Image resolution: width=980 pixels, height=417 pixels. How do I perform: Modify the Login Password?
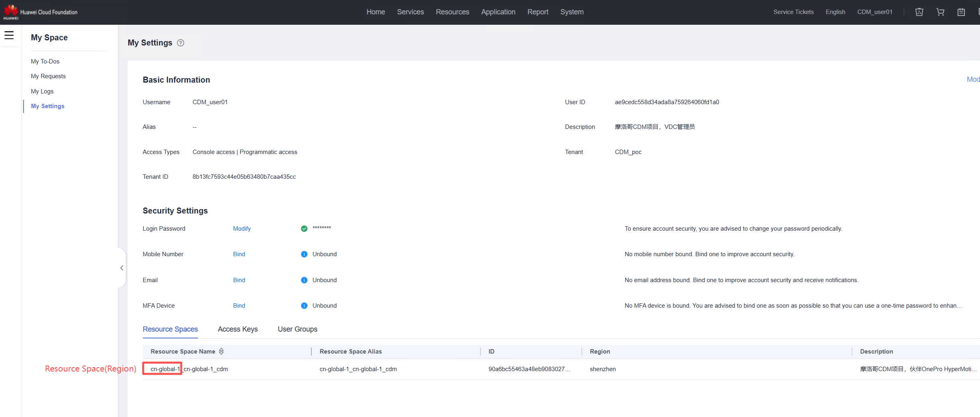(242, 229)
